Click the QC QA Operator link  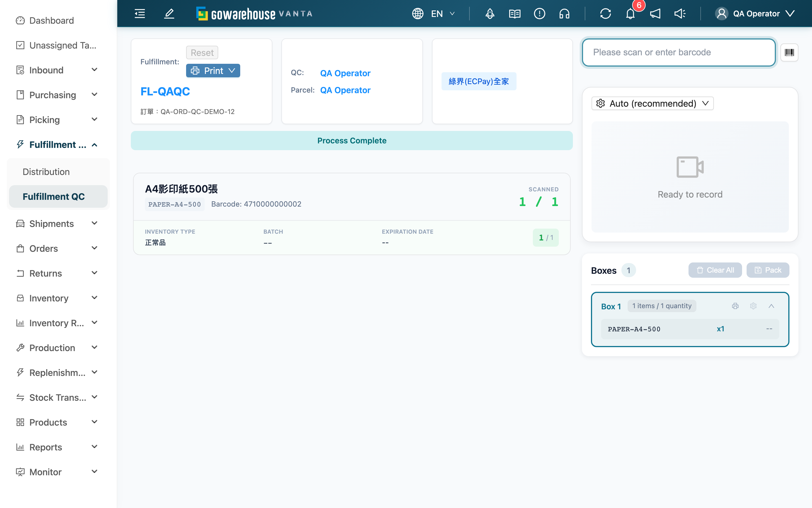(x=345, y=73)
